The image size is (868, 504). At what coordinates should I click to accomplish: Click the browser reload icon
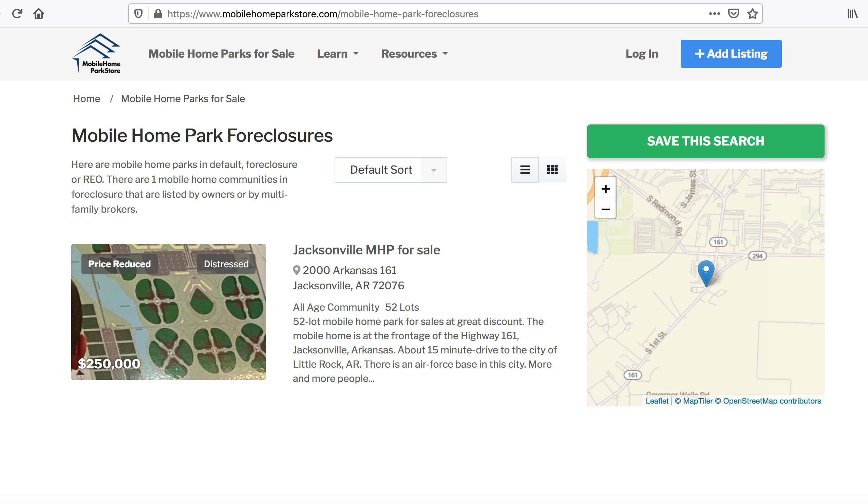(17, 14)
